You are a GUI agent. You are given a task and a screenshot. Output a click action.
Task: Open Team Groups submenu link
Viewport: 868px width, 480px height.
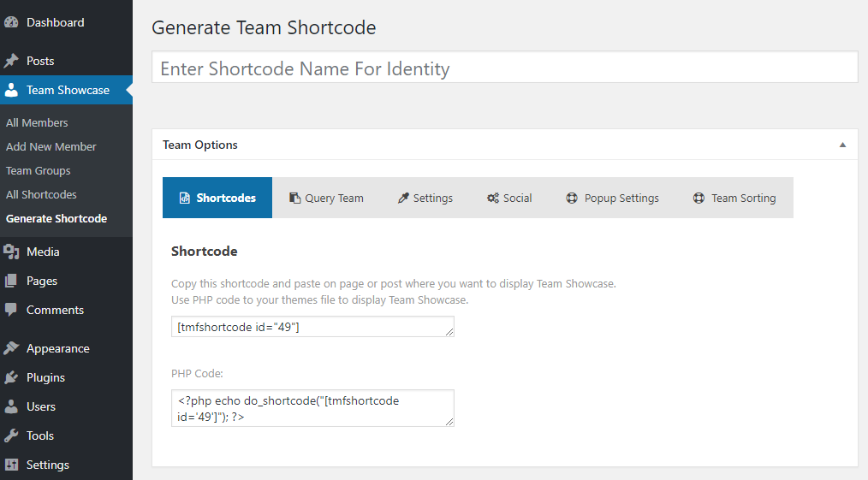point(39,171)
